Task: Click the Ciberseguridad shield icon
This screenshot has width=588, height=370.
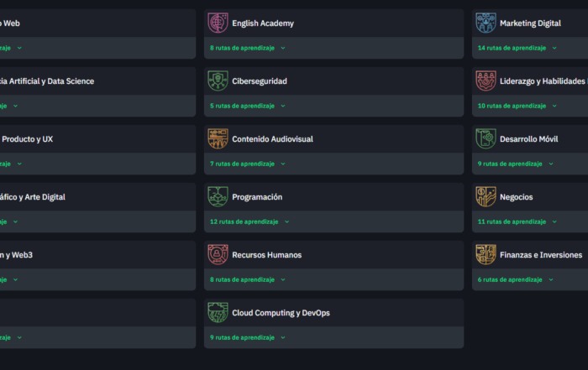Action: click(x=218, y=81)
